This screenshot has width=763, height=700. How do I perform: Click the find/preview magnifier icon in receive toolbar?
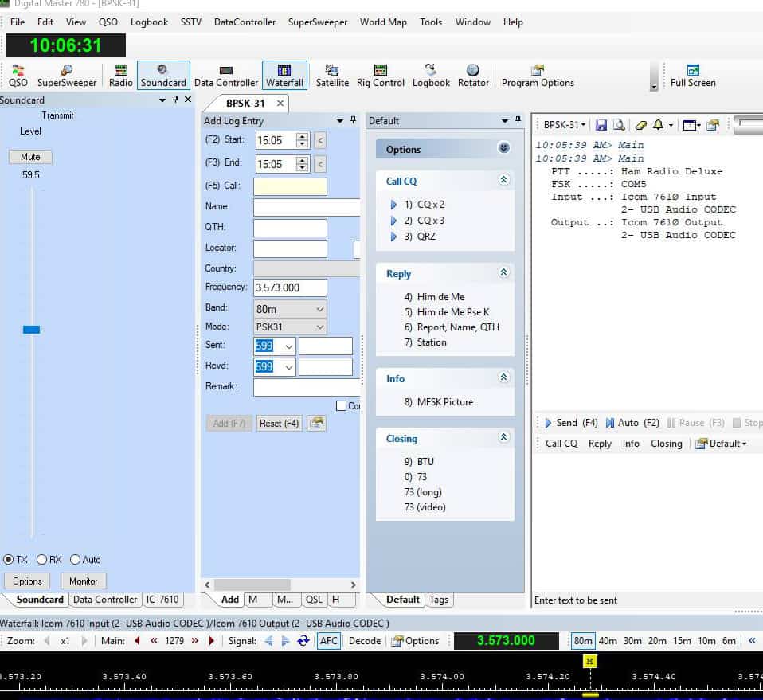[619, 125]
